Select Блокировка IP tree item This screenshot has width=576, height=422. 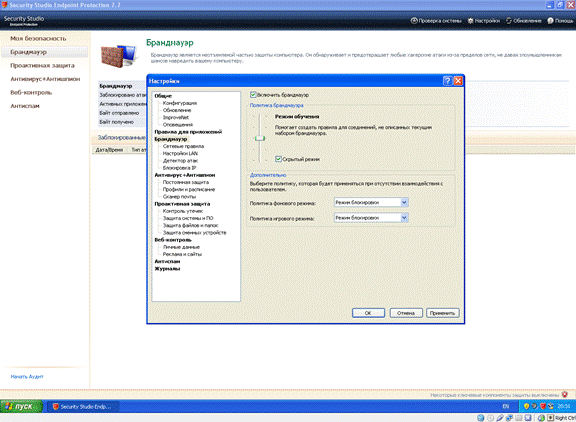(x=179, y=167)
